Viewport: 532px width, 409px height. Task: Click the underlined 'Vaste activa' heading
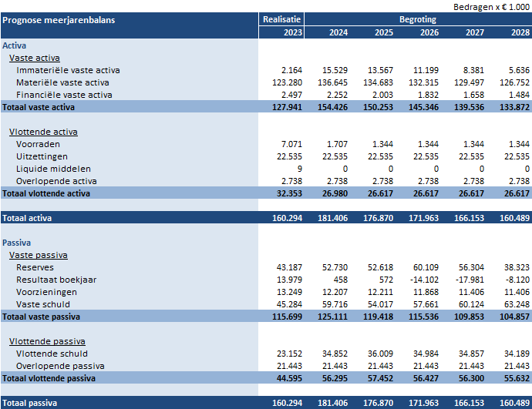pyautogui.click(x=35, y=58)
